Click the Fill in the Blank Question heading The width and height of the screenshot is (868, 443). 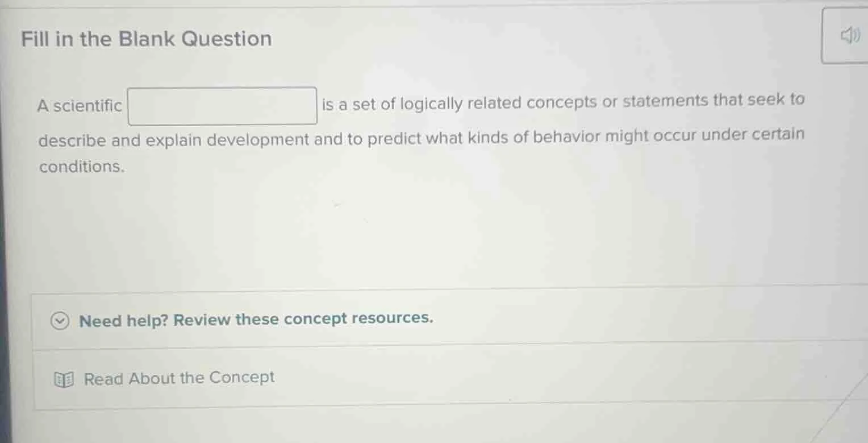147,38
